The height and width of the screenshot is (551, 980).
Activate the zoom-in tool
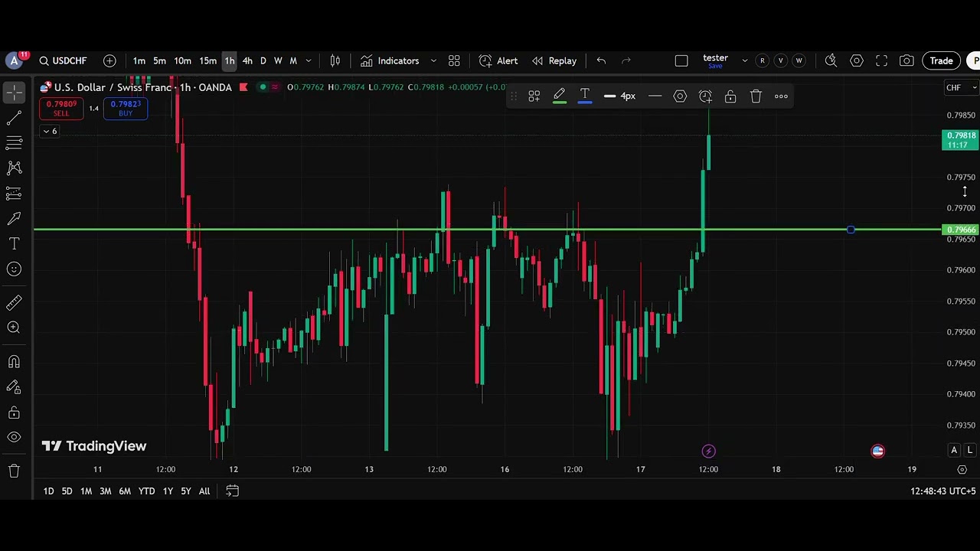pyautogui.click(x=14, y=328)
